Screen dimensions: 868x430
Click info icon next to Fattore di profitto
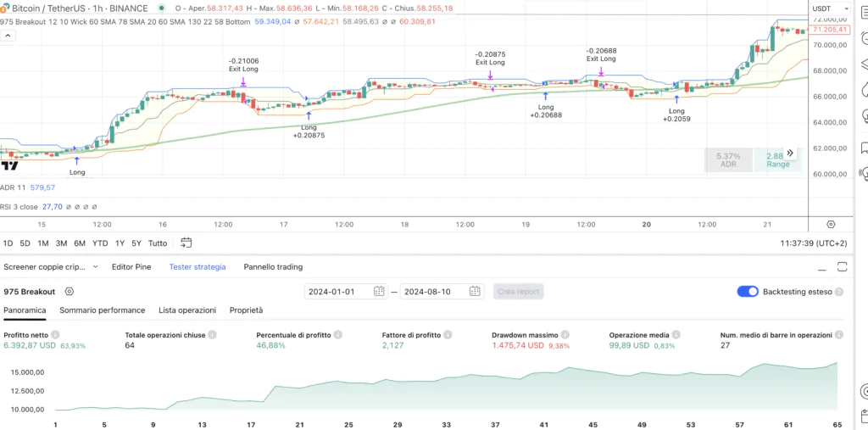(448, 335)
